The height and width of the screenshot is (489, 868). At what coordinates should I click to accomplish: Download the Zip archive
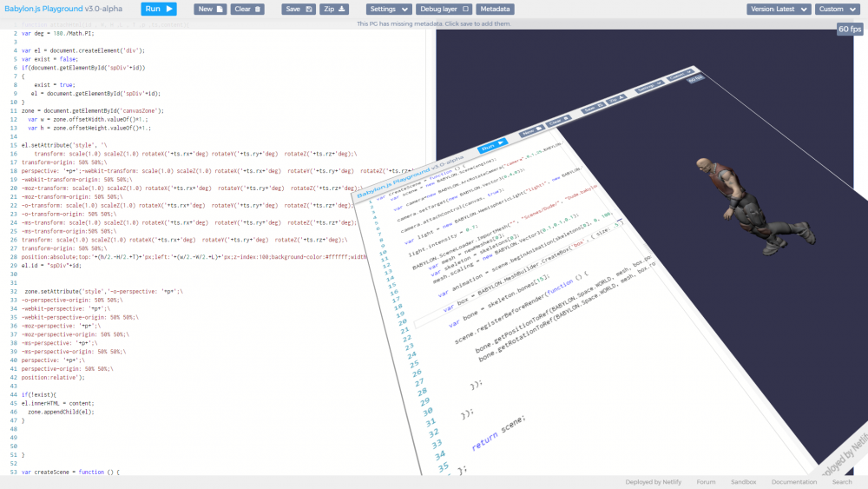click(334, 9)
